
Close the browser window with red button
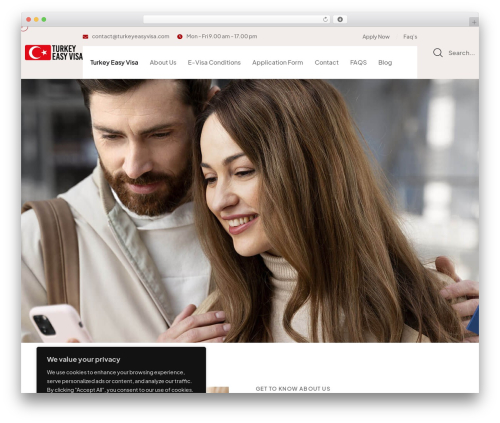pos(29,19)
